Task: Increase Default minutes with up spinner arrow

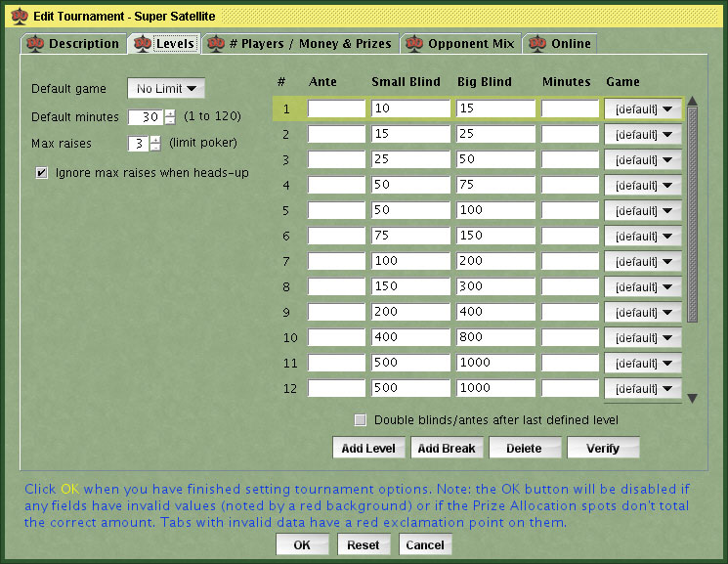Action: (169, 112)
